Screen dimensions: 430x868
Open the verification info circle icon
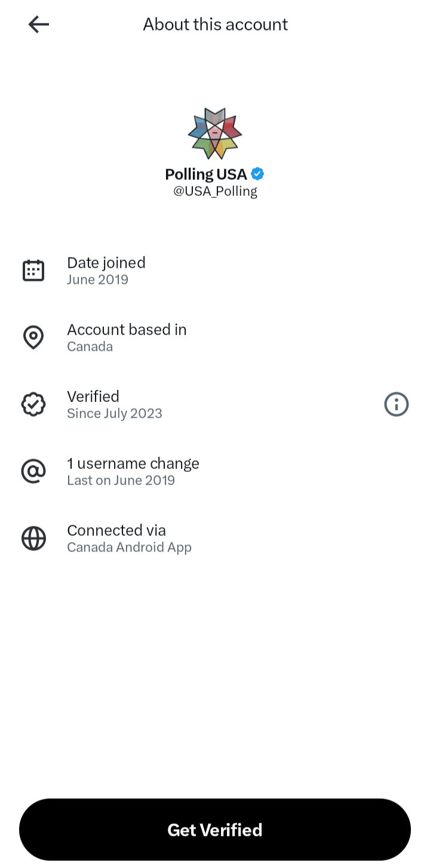point(396,404)
